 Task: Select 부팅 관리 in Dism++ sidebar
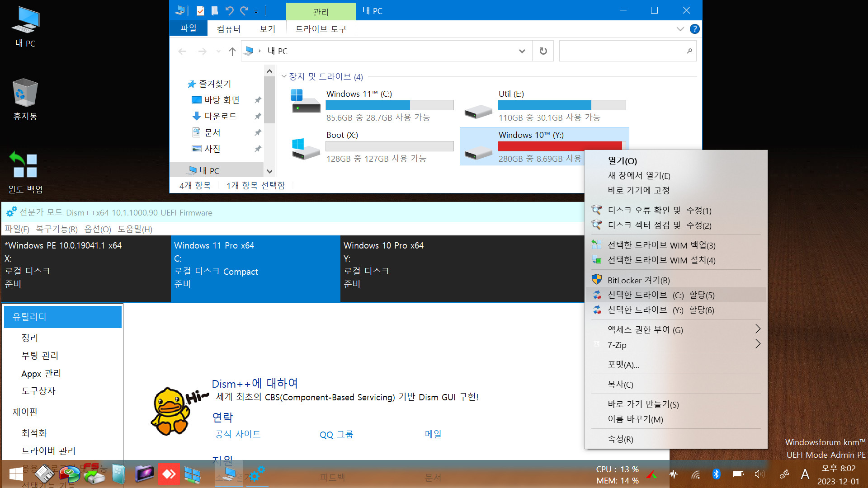[x=40, y=356]
